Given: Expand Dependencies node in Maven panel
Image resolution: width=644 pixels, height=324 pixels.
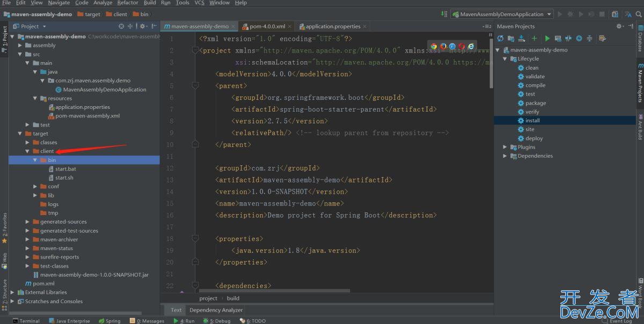Looking at the screenshot, I should [505, 156].
